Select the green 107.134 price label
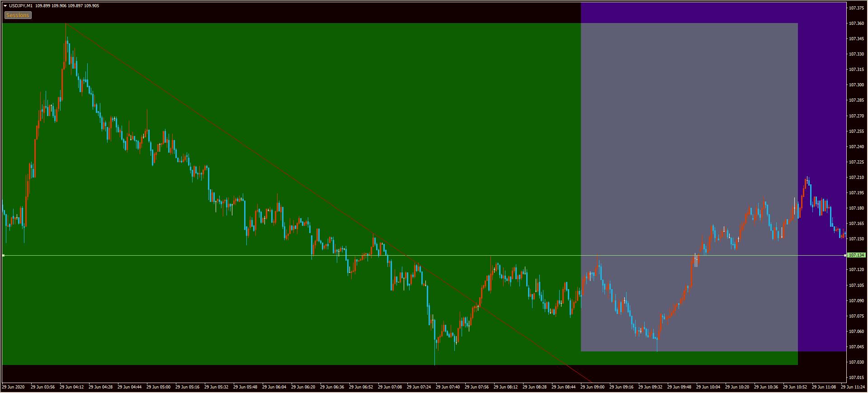868x393 pixels. click(856, 255)
